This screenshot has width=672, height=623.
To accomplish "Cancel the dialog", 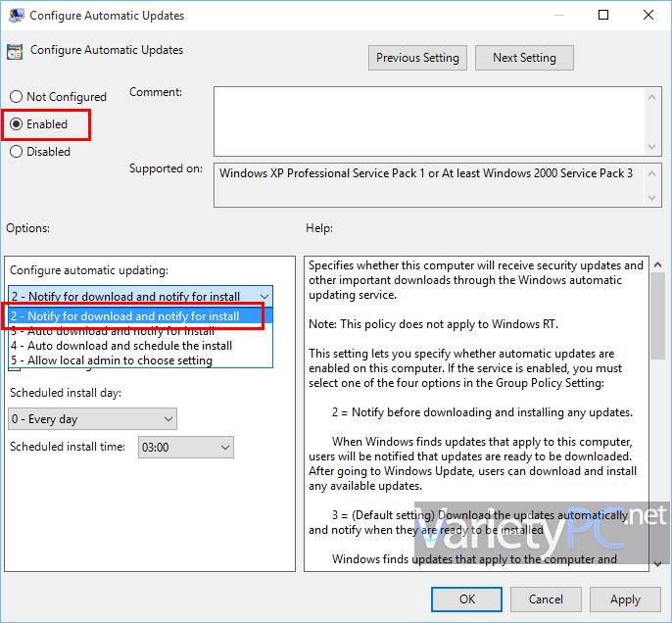I will click(546, 599).
